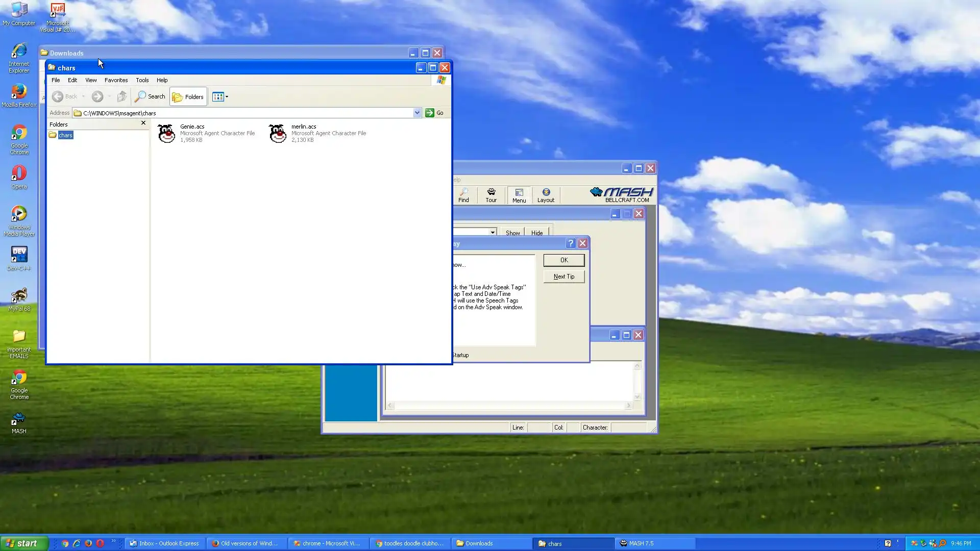
Task: Toggle the Folders pane button
Action: (x=188, y=96)
